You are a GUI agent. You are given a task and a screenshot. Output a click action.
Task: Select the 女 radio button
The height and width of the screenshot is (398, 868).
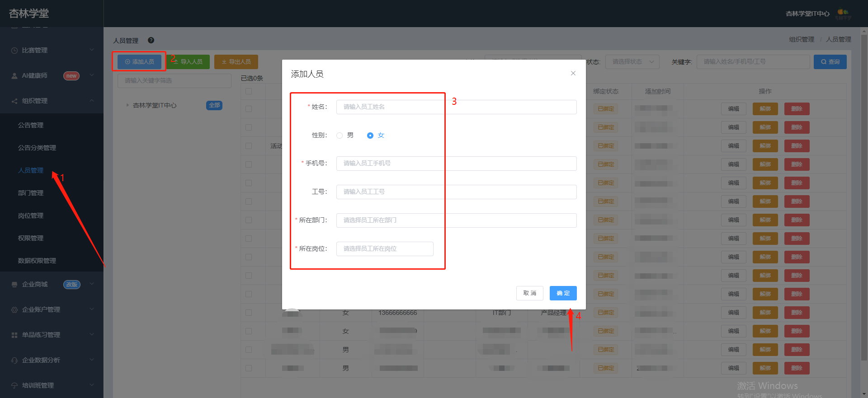[x=370, y=136]
